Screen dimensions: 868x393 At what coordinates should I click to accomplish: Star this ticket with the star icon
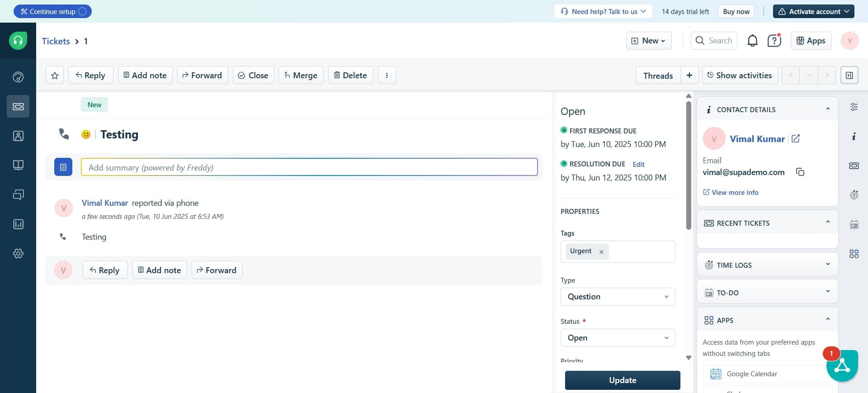click(x=55, y=76)
